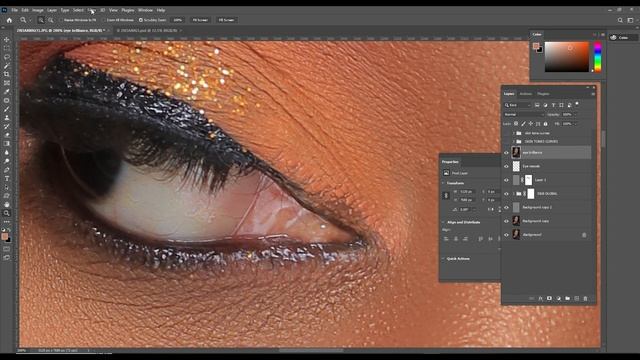This screenshot has height=360, width=640.
Task: Click the delete layer trash icon
Action: 585,298
